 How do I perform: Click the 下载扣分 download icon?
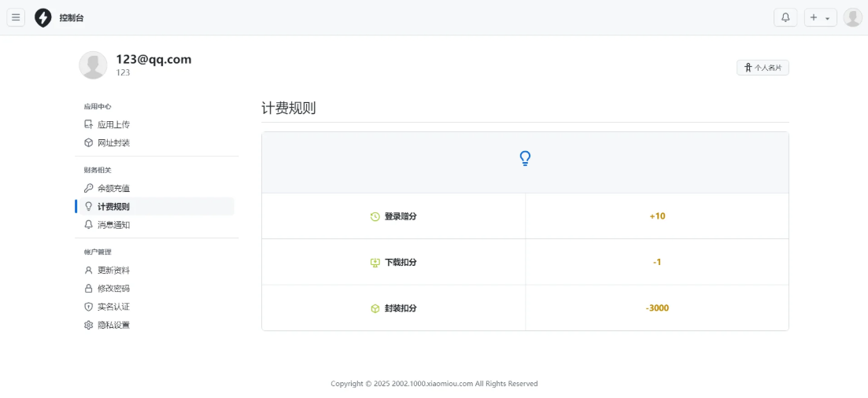coord(375,262)
